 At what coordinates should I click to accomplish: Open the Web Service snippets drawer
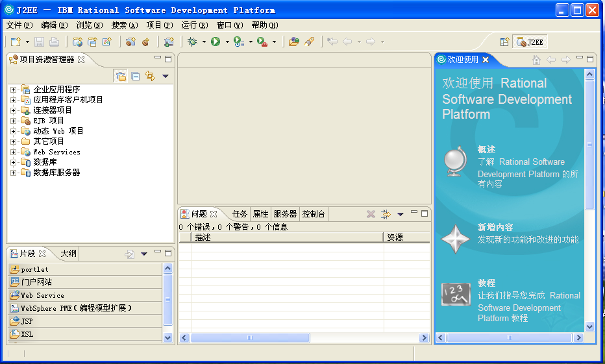click(85, 295)
